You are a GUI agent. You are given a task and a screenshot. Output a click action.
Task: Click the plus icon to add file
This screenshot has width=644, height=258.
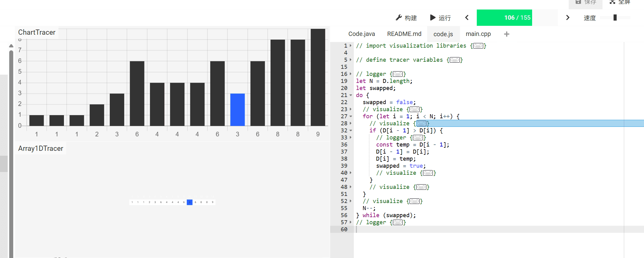click(x=507, y=34)
